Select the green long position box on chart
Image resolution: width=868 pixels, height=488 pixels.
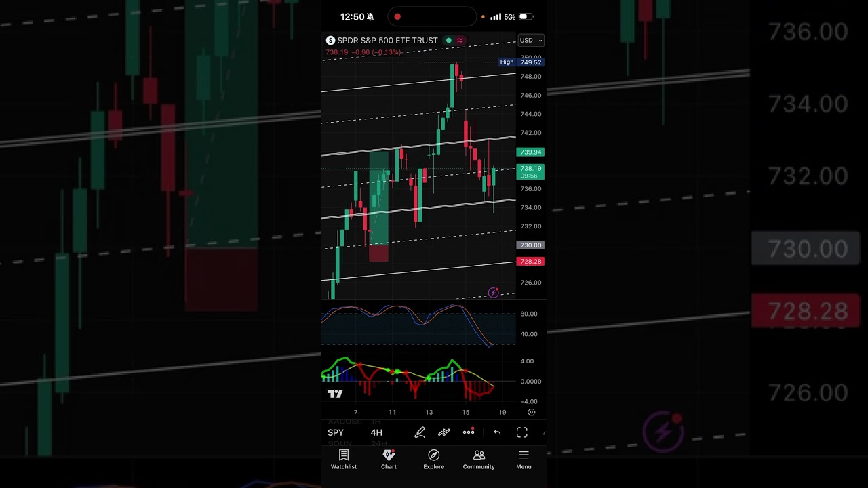[378, 198]
